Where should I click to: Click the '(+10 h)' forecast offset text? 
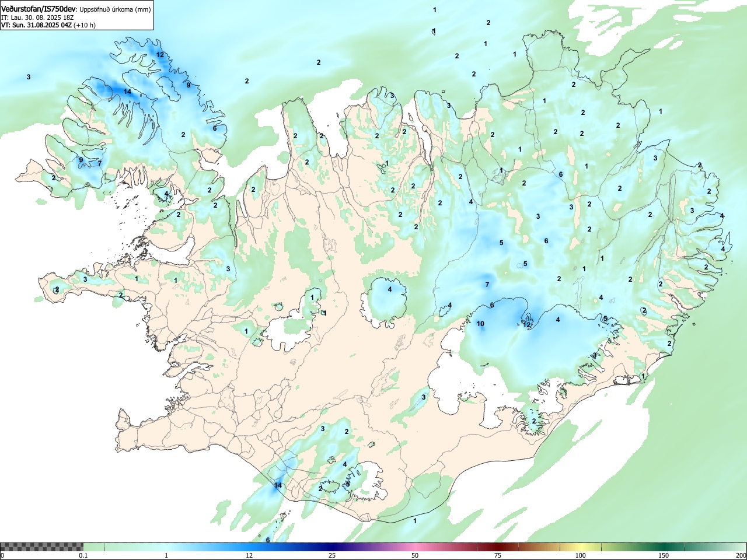(85, 25)
